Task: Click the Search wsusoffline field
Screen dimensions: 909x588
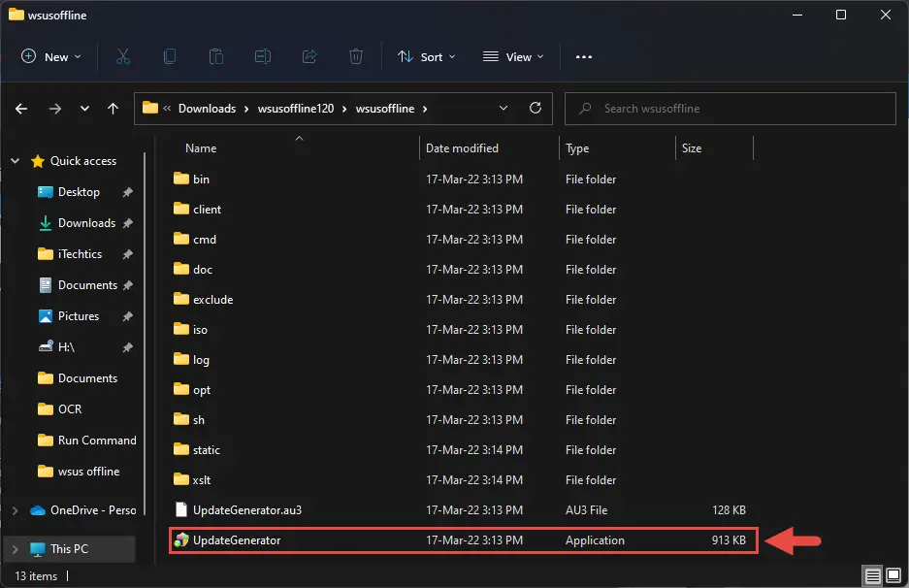Action: [x=730, y=109]
